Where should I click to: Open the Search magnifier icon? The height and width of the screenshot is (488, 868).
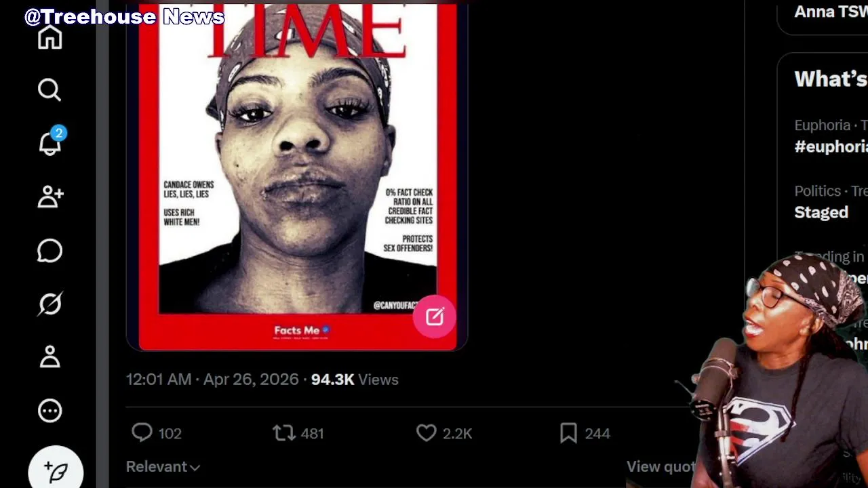50,89
